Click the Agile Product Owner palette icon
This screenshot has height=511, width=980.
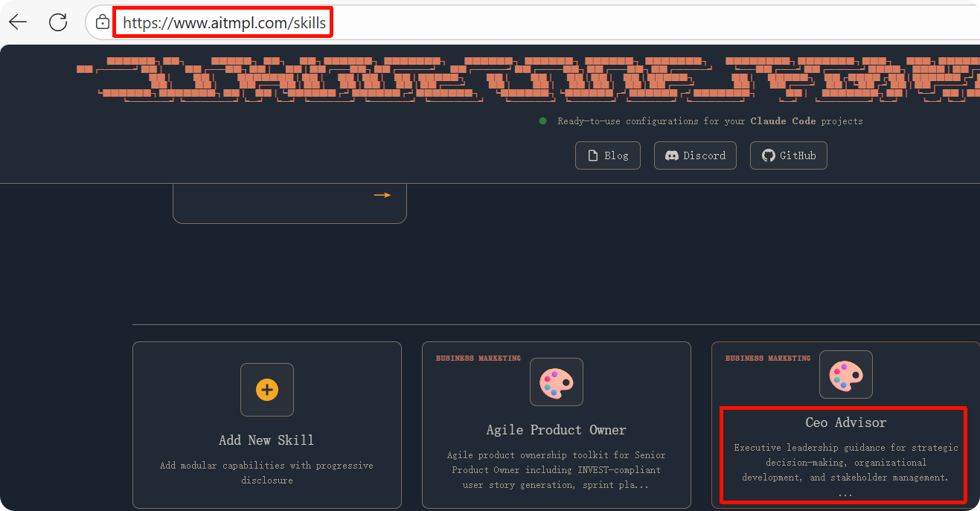[x=557, y=382]
